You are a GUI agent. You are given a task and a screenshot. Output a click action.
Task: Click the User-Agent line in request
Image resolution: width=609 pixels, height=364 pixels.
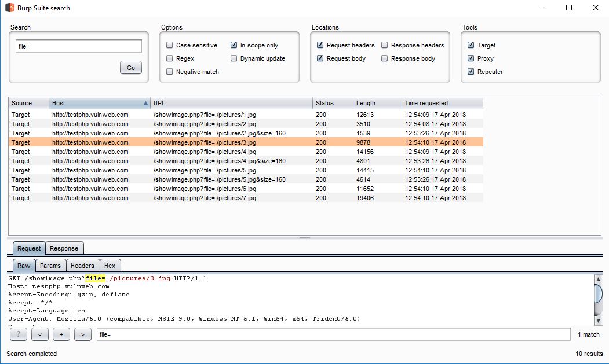pyautogui.click(x=184, y=319)
